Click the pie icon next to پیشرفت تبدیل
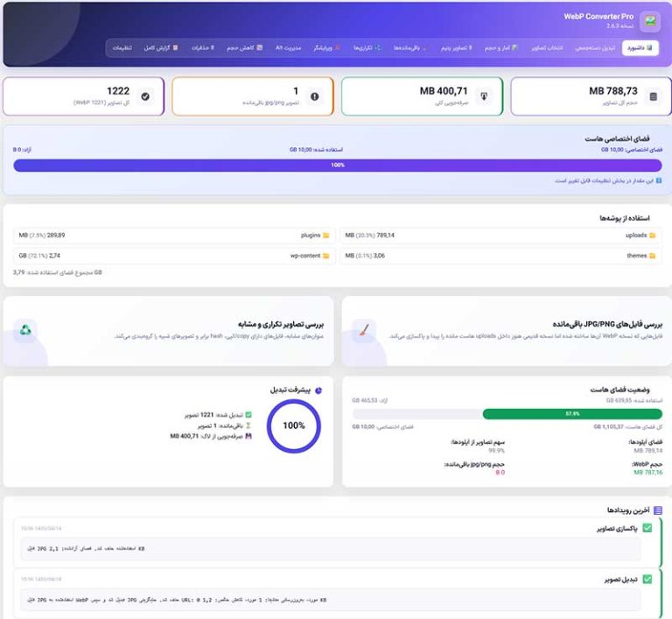 click(x=318, y=390)
